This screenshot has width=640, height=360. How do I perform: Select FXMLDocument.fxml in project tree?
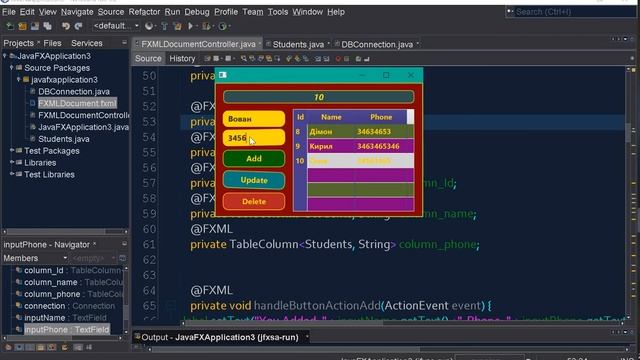point(77,103)
